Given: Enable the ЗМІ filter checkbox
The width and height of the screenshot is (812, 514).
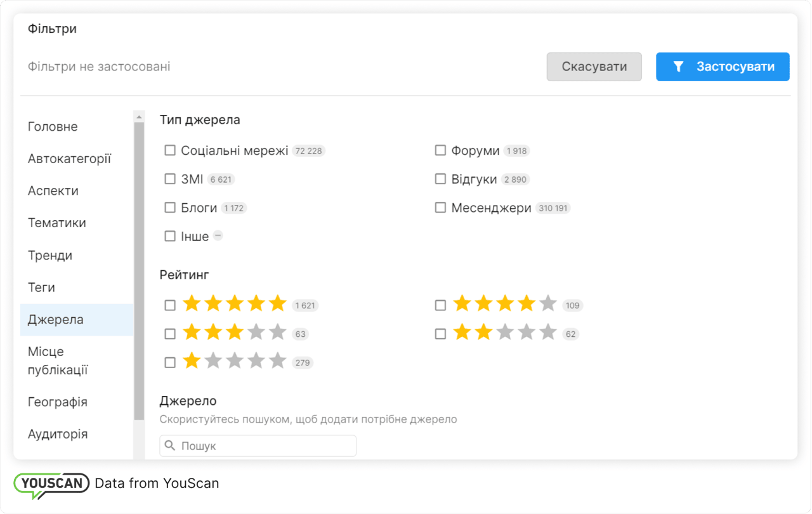Looking at the screenshot, I should click(x=170, y=178).
